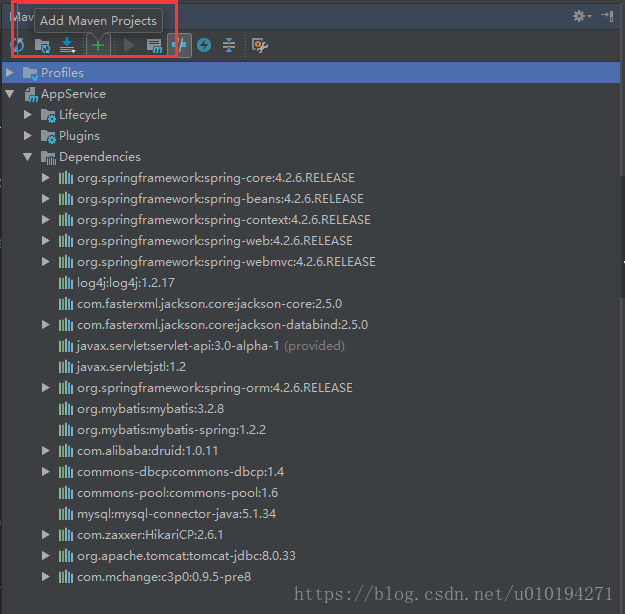Image resolution: width=625 pixels, height=614 pixels.
Task: Select org.mybatis:mybatis-spring:1.2.2 dependency
Action: (171, 430)
